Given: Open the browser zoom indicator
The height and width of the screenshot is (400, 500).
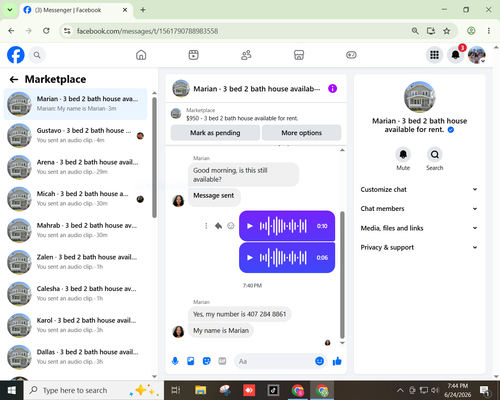Looking at the screenshot, I should (x=415, y=31).
